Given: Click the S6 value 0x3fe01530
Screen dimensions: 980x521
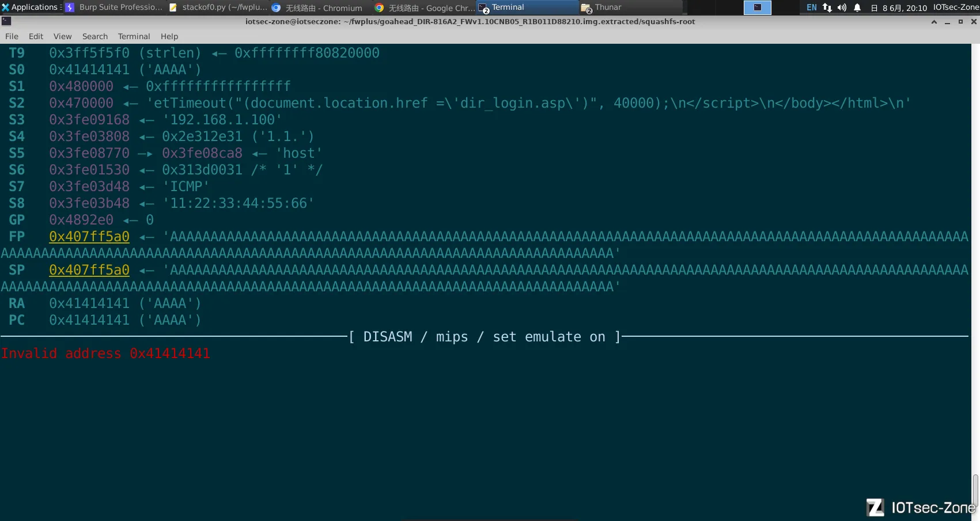Looking at the screenshot, I should click(89, 170).
